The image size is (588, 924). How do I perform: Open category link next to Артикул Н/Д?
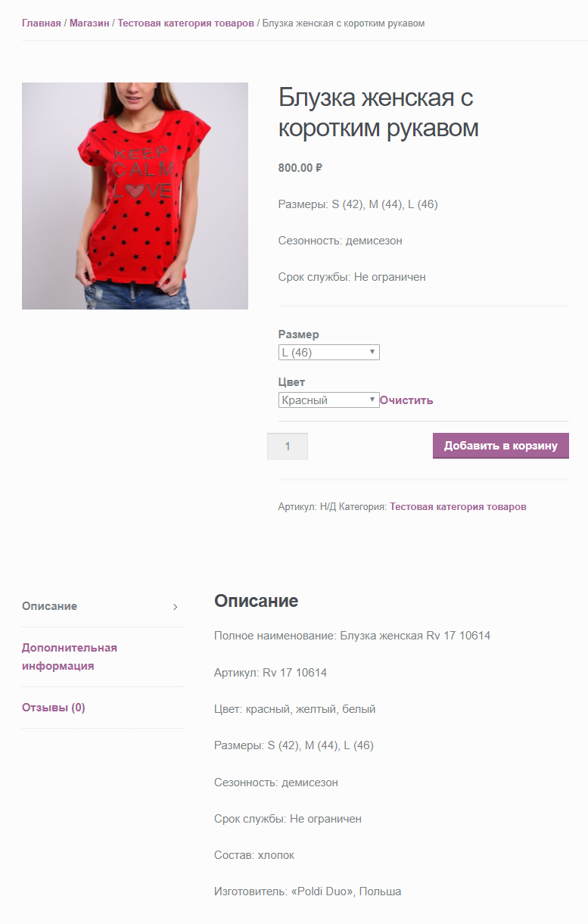(458, 507)
